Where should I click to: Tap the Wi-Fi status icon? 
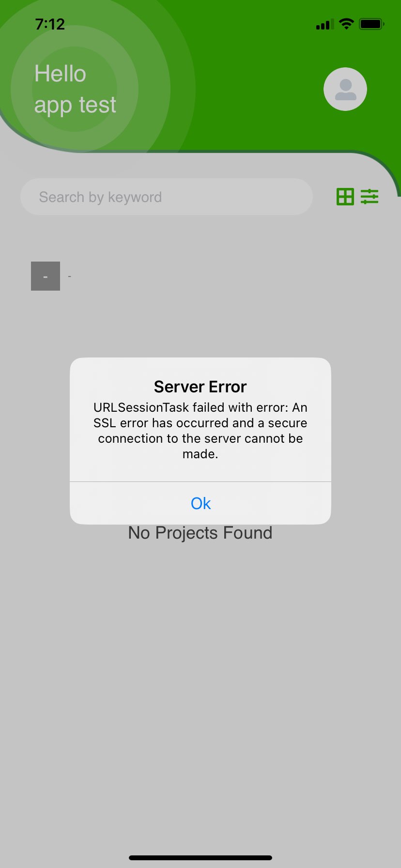point(346,24)
